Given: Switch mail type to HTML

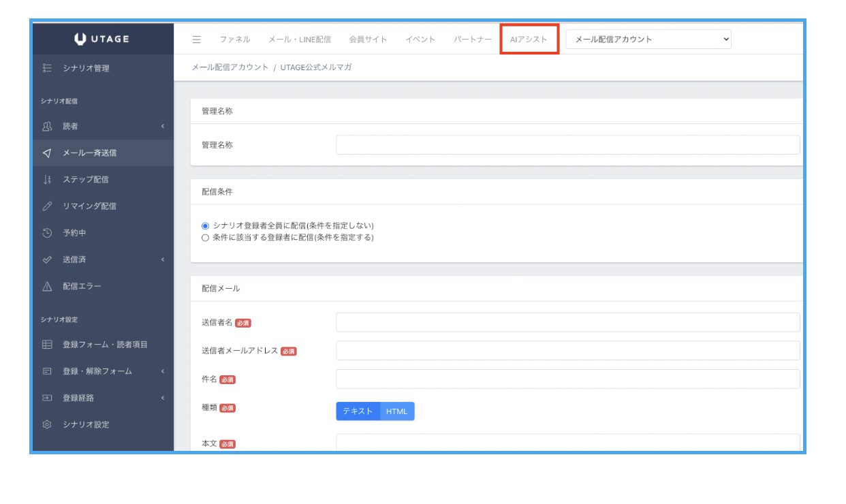Looking at the screenshot, I should click(x=396, y=411).
